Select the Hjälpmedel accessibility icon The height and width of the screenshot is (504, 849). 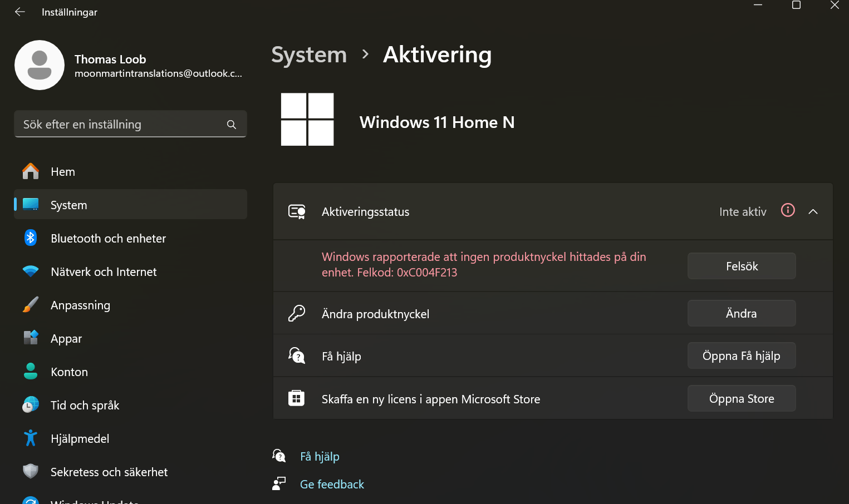(x=31, y=438)
